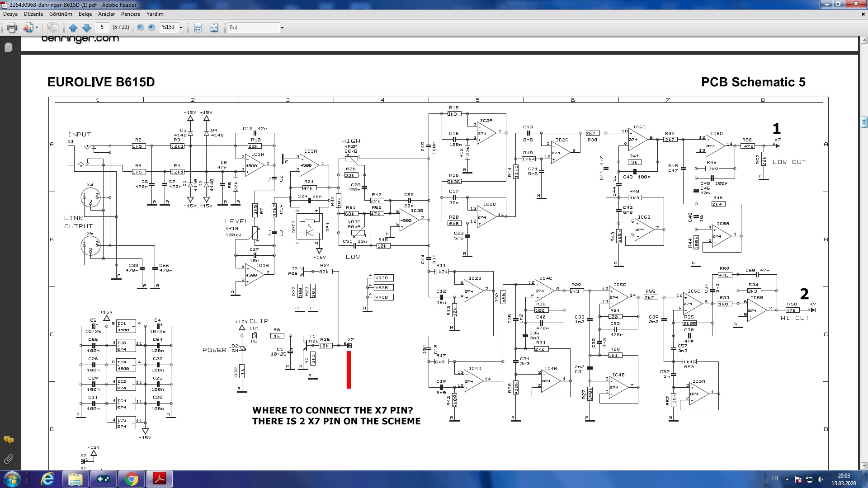Click the network tray icon
Screen dimensions: 868x488
pos(809,479)
